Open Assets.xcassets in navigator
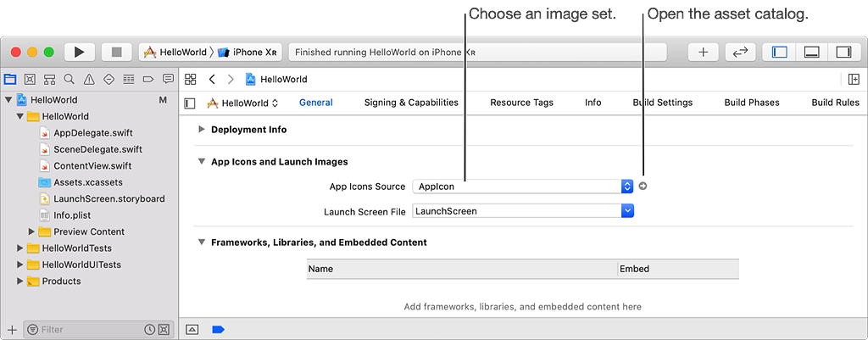Image resolution: width=868 pixels, height=340 pixels. pos(81,182)
